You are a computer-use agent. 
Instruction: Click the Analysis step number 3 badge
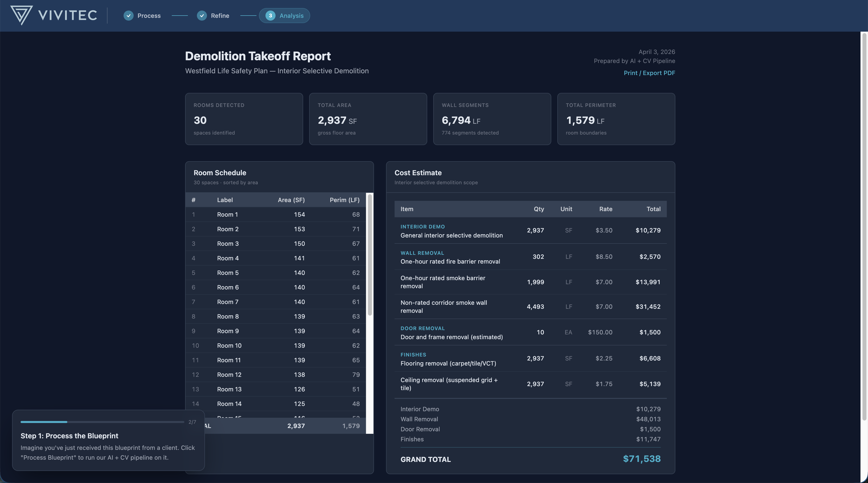pyautogui.click(x=270, y=16)
